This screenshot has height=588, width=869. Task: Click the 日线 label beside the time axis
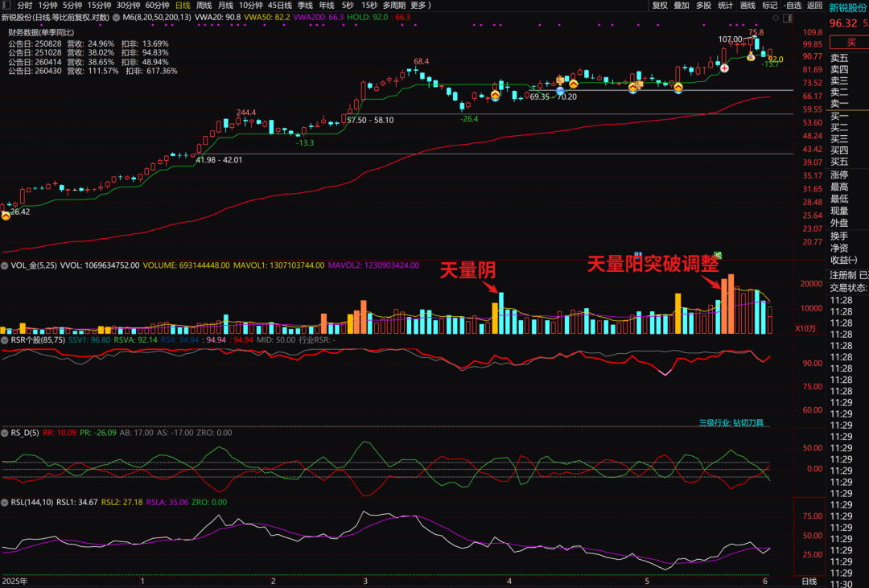coord(809,582)
